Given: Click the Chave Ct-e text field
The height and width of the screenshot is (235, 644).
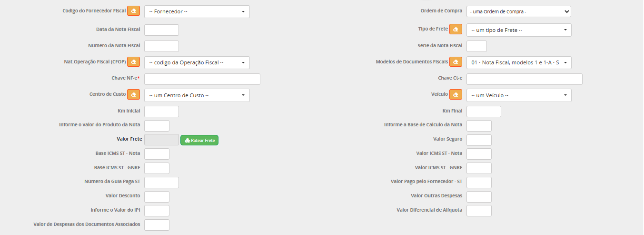Looking at the screenshot, I should [524, 79].
